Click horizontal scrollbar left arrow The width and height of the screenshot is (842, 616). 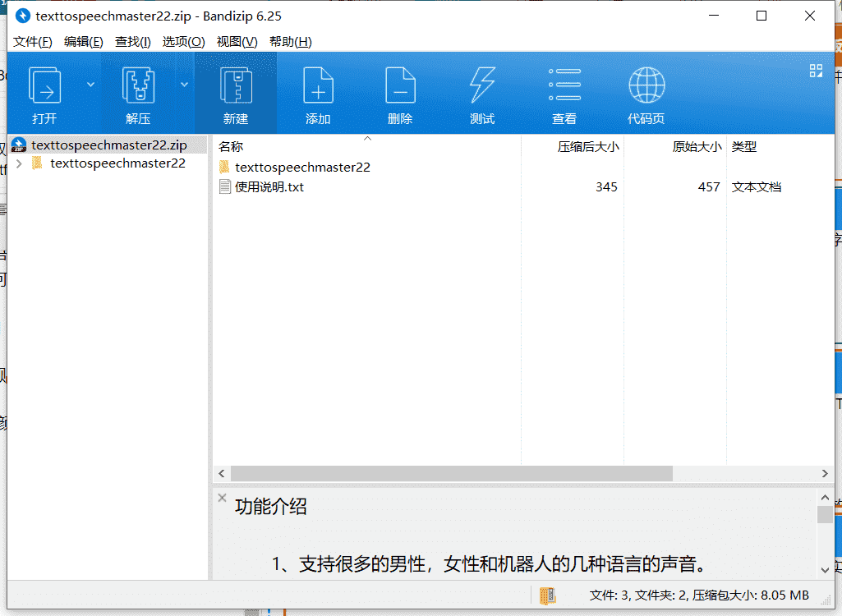pos(222,474)
